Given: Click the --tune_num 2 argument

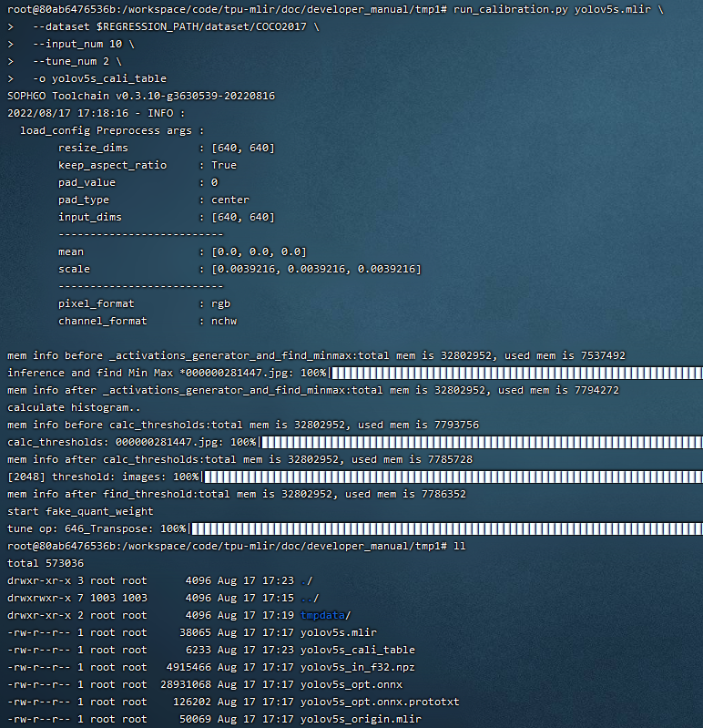Looking at the screenshot, I should tap(71, 61).
